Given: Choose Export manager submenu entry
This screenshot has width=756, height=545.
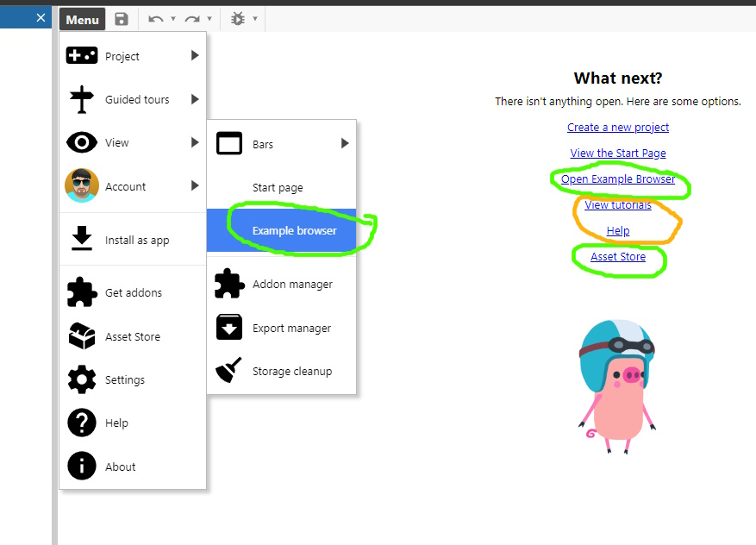Looking at the screenshot, I should pyautogui.click(x=282, y=328).
